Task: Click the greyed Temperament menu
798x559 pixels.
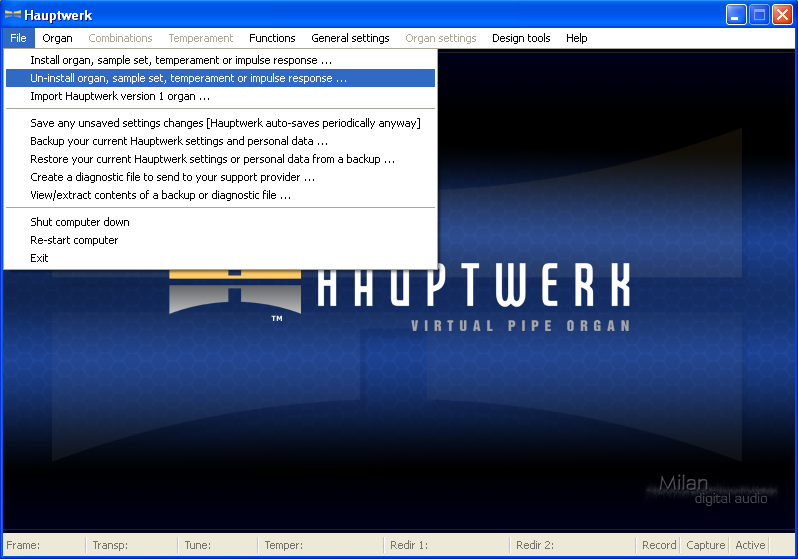Action: [201, 38]
